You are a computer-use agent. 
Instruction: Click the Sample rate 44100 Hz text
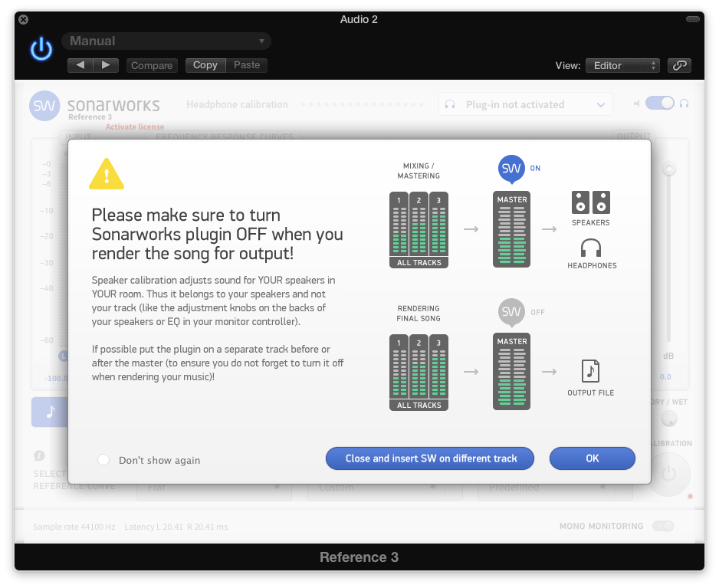[x=74, y=527]
